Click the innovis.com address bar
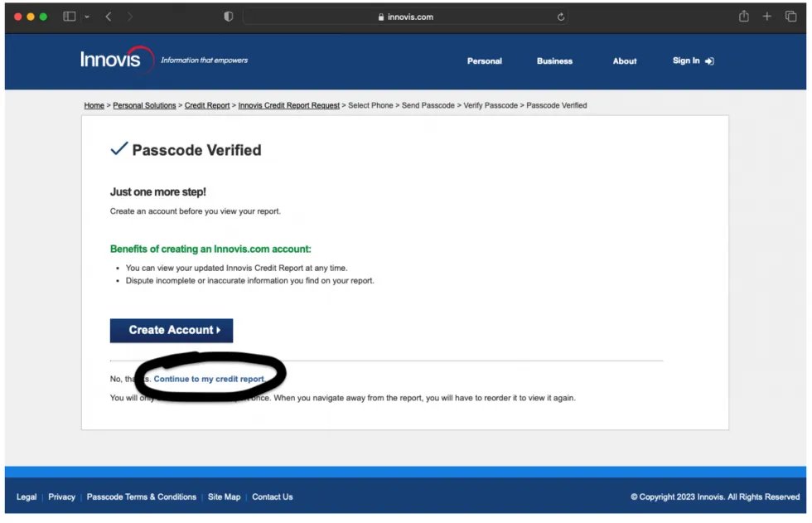Image resolution: width=812 pixels, height=523 pixels. (405, 17)
